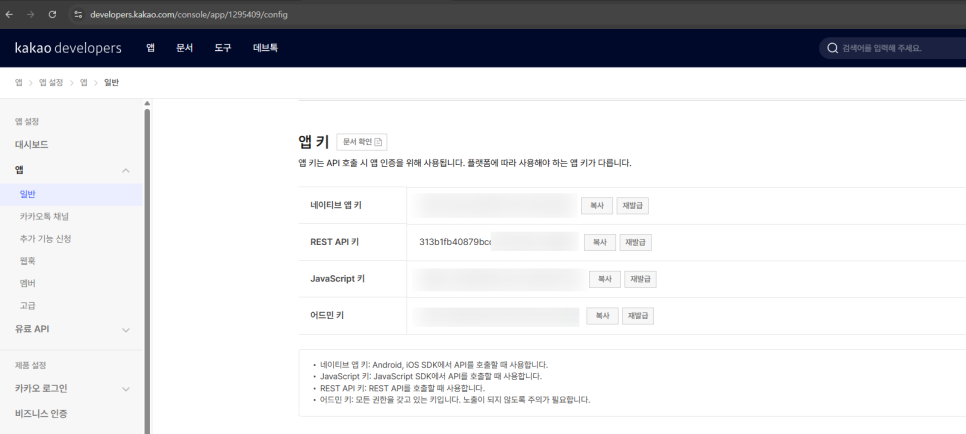
Task: Open 카카오톡 채널 sidebar item
Action: coord(44,216)
